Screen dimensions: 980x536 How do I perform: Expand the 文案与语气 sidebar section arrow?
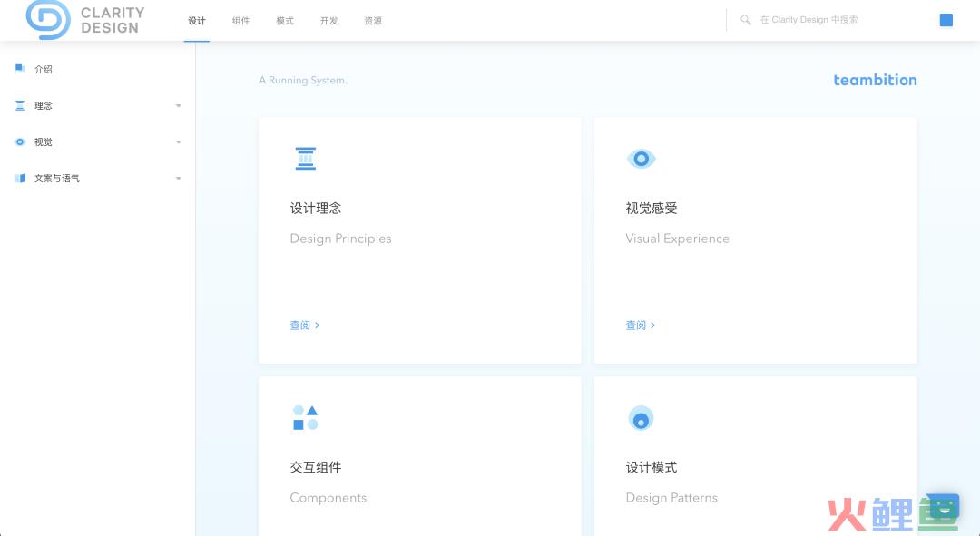click(179, 178)
